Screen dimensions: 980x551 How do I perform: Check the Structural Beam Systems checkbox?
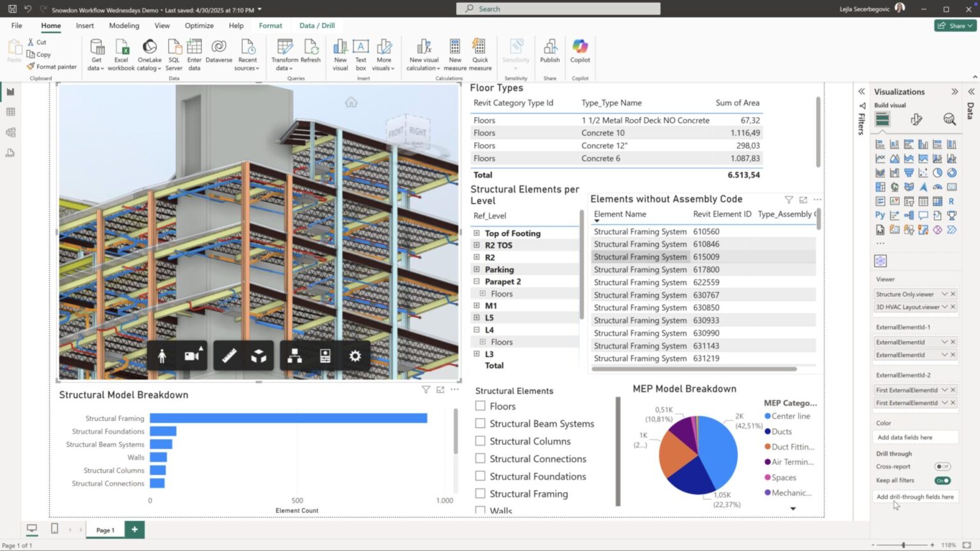tap(480, 423)
